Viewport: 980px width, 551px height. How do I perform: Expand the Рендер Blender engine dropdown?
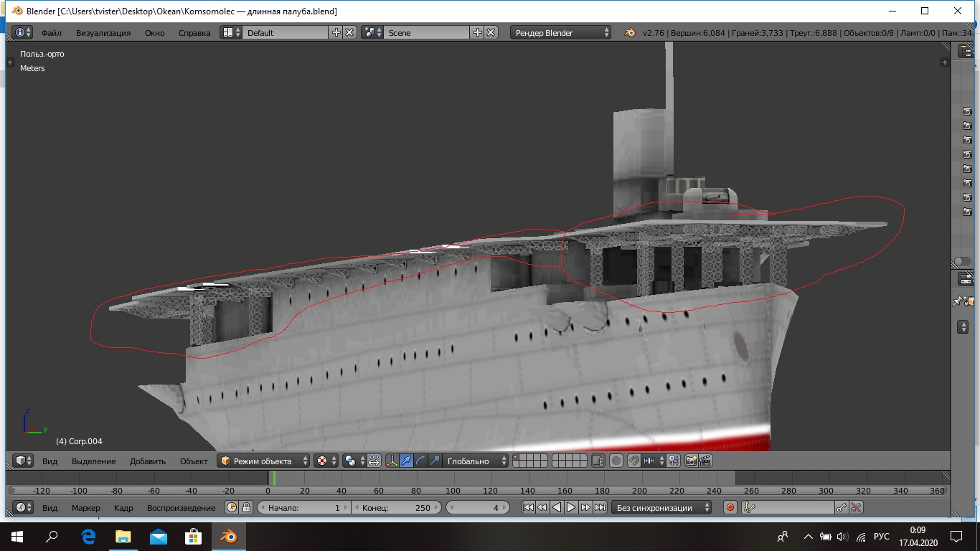pos(561,32)
